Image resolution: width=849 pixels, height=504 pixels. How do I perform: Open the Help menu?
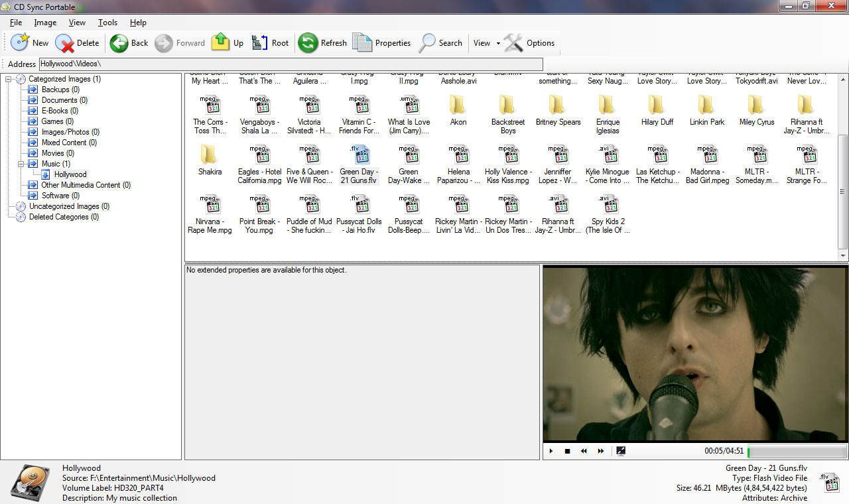[138, 23]
